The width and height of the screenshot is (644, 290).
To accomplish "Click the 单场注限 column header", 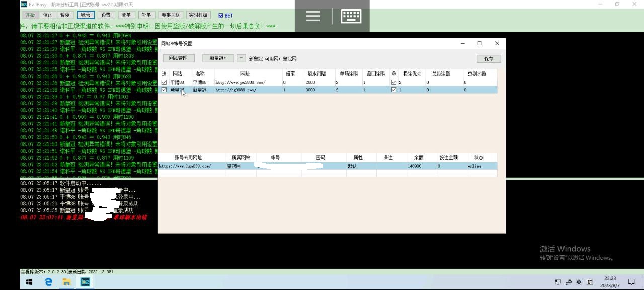I will [348, 74].
